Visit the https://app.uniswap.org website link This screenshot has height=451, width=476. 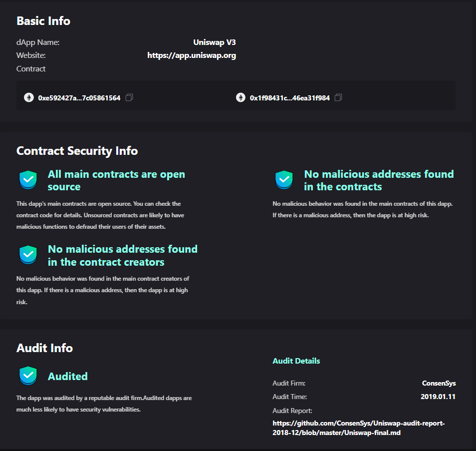[192, 55]
